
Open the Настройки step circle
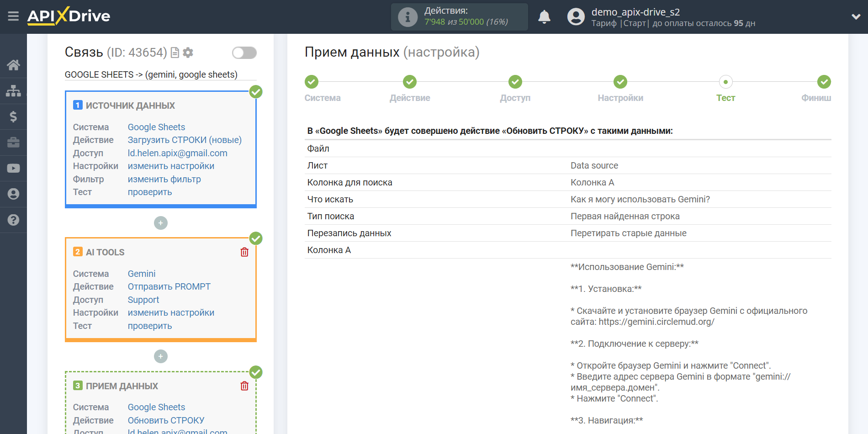tap(620, 82)
